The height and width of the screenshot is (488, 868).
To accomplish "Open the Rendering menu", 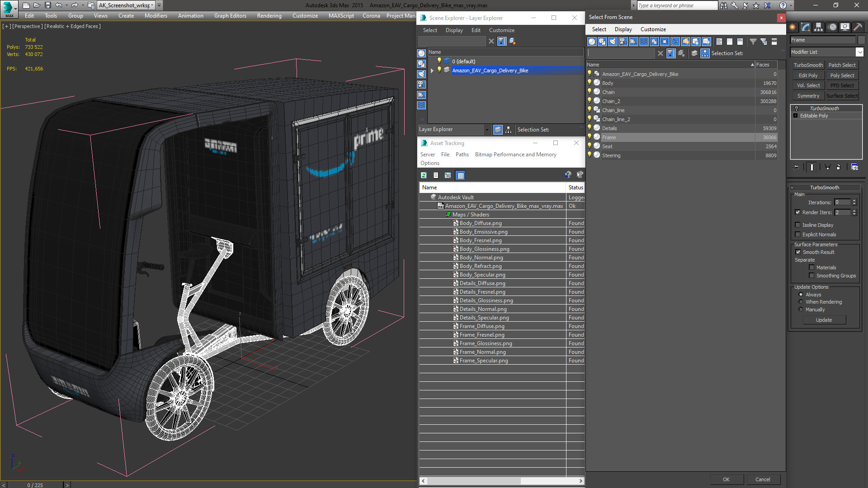I will point(269,16).
